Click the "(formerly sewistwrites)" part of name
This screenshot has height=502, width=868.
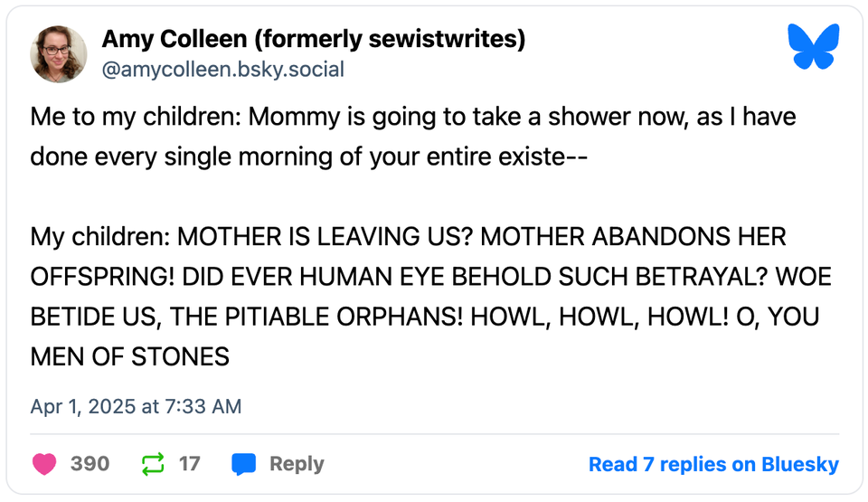point(390,39)
